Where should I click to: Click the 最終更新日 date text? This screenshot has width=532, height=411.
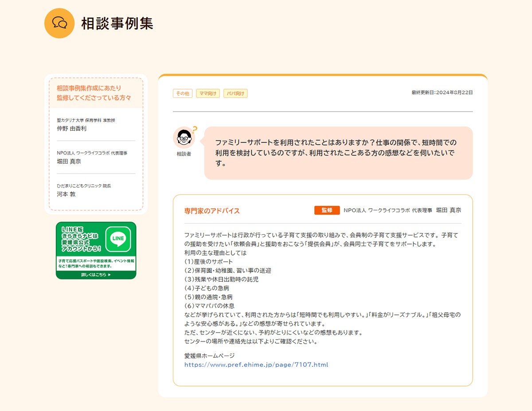pyautogui.click(x=442, y=93)
